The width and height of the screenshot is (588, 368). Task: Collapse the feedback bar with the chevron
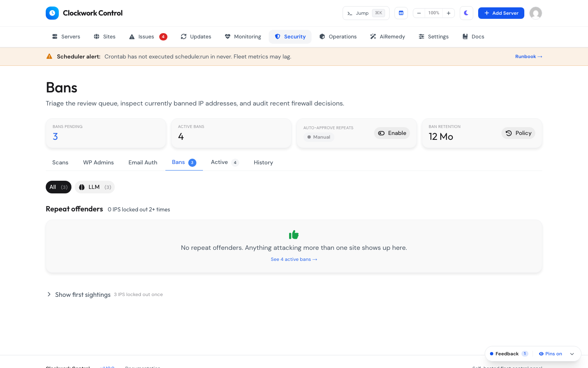[572, 354]
